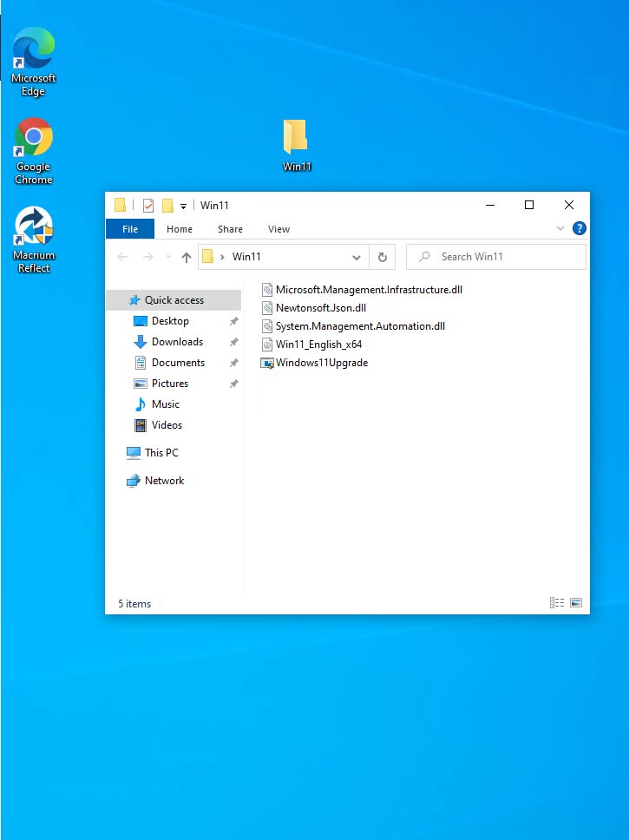This screenshot has height=840, width=629.
Task: Minimize the Win11 Explorer window
Action: coord(489,205)
